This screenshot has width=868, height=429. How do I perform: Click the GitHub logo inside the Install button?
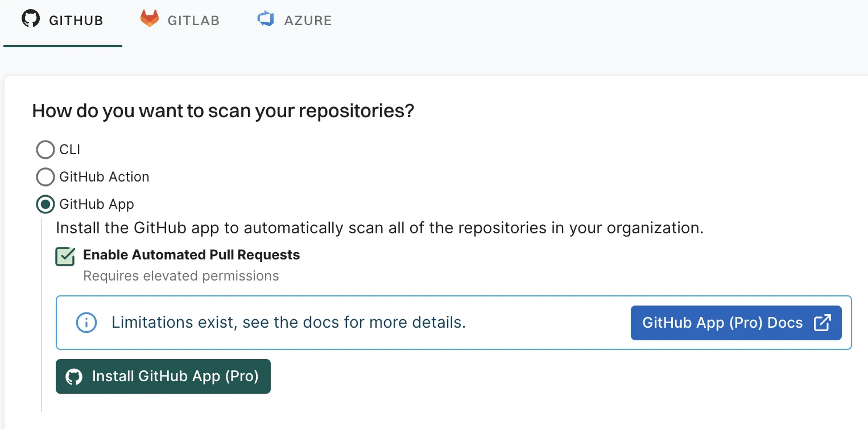pos(74,376)
